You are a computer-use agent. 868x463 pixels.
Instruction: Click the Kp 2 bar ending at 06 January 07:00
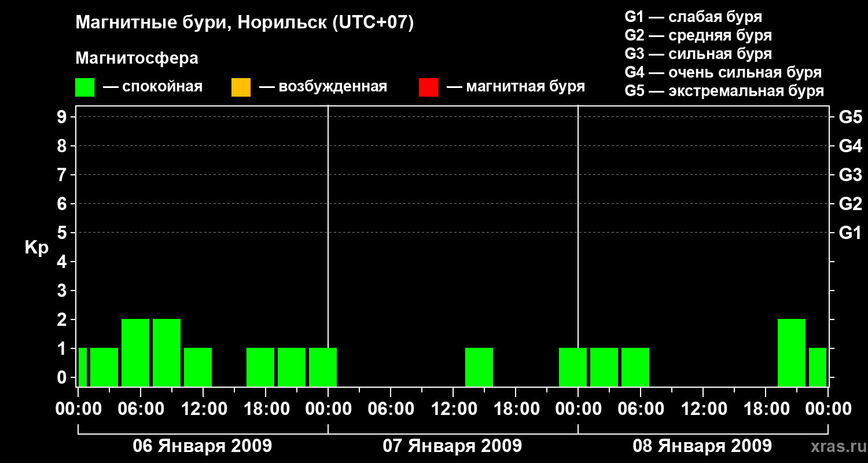pos(135,352)
